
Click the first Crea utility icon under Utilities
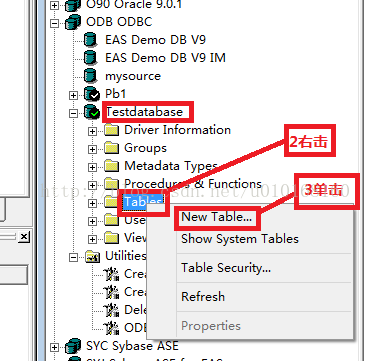pos(111,274)
